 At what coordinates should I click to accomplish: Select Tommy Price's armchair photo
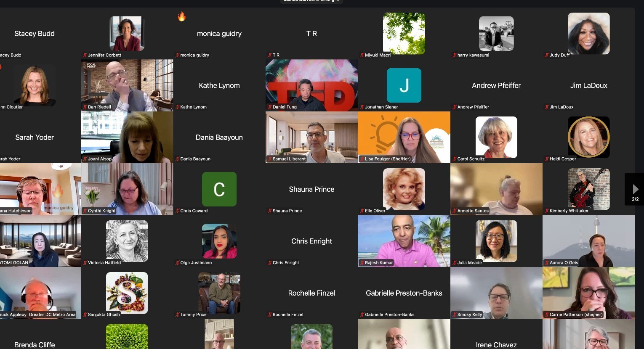click(219, 293)
